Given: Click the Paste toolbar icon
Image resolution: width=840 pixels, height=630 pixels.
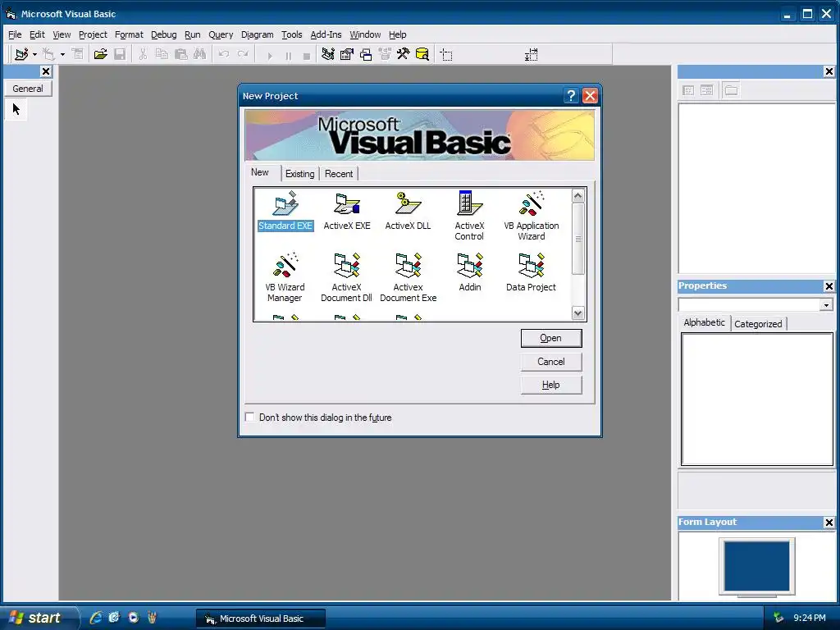Looking at the screenshot, I should click(x=181, y=54).
